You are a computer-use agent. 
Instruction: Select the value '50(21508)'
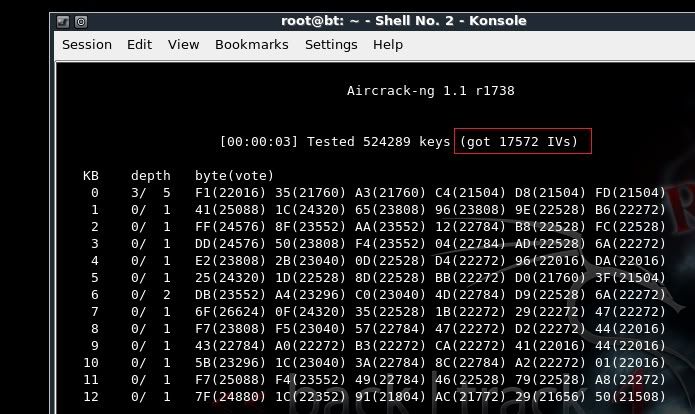(630, 397)
